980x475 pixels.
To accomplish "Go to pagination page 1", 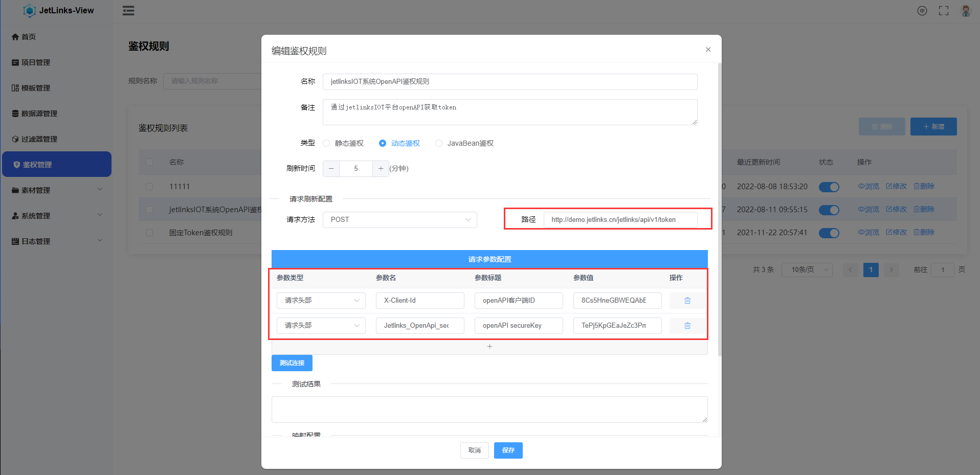I will (x=871, y=270).
